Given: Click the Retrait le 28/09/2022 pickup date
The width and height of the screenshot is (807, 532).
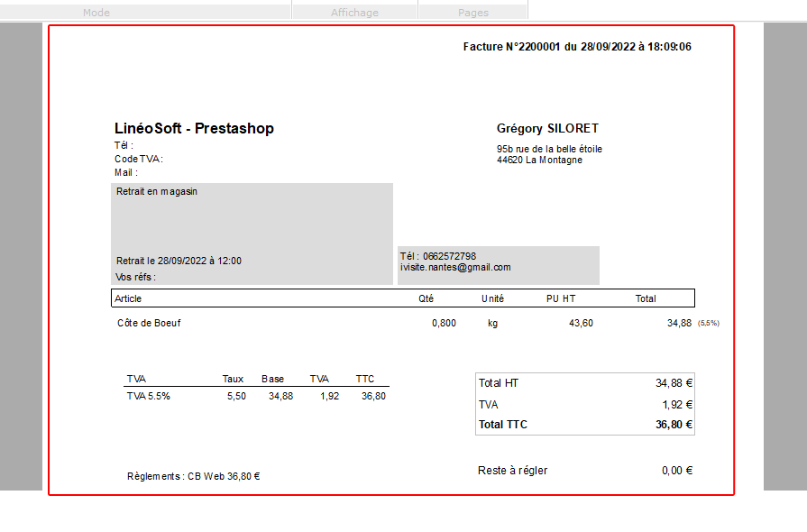Looking at the screenshot, I should tap(179, 261).
